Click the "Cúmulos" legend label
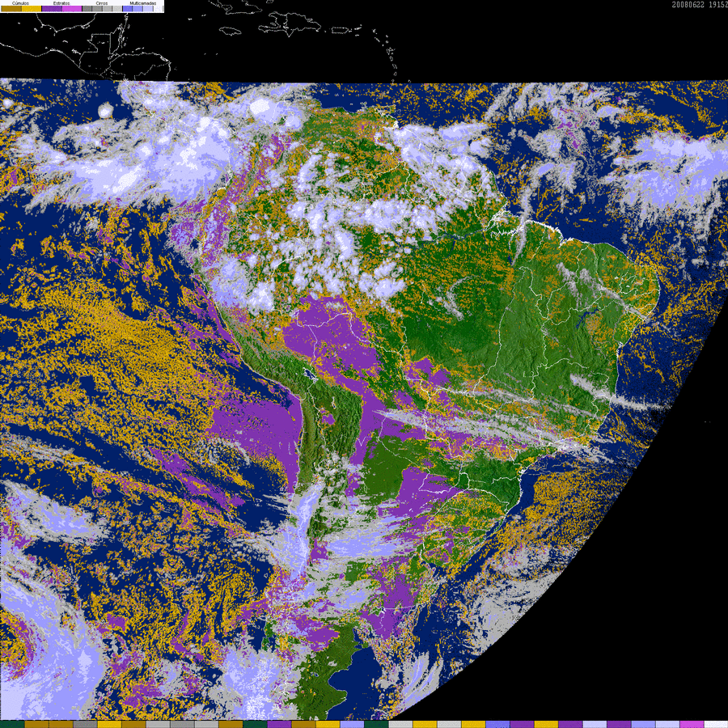Viewport: 728px width, 728px height. coord(20,3)
